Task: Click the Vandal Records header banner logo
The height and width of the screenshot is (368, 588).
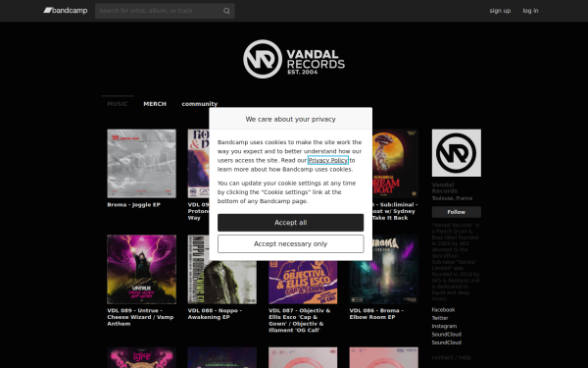Action: pos(294,59)
